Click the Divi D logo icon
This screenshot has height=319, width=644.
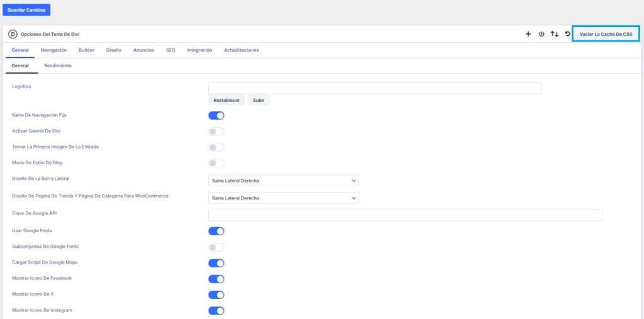coord(13,35)
